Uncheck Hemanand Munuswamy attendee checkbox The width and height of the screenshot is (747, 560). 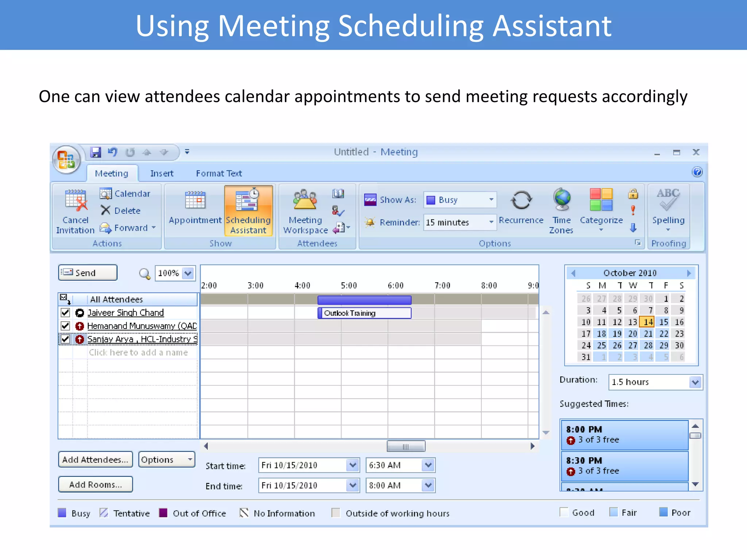point(65,326)
